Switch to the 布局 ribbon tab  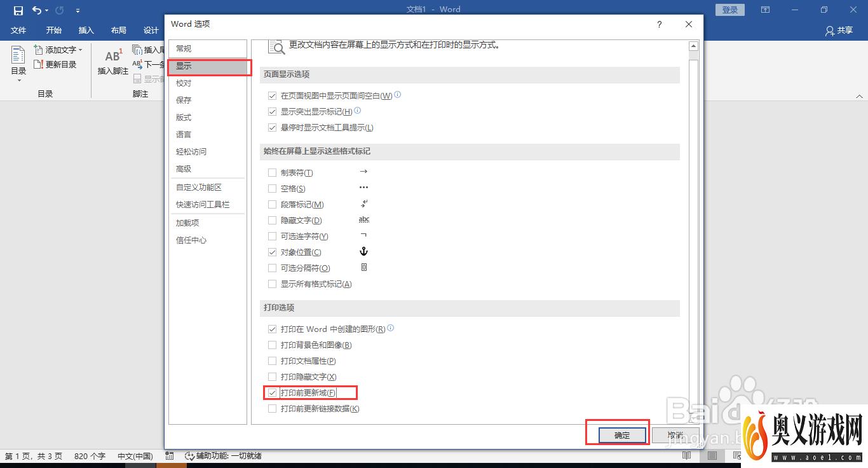[x=118, y=30]
